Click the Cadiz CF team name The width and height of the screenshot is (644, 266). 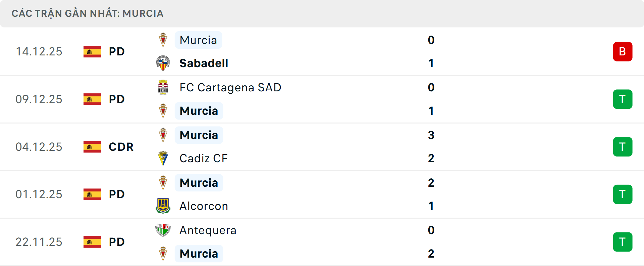(x=203, y=158)
